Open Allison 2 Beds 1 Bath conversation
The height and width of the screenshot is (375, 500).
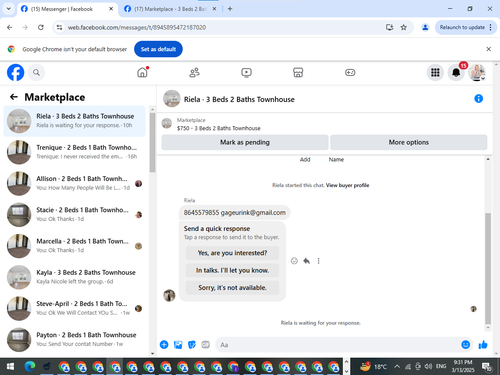75,183
